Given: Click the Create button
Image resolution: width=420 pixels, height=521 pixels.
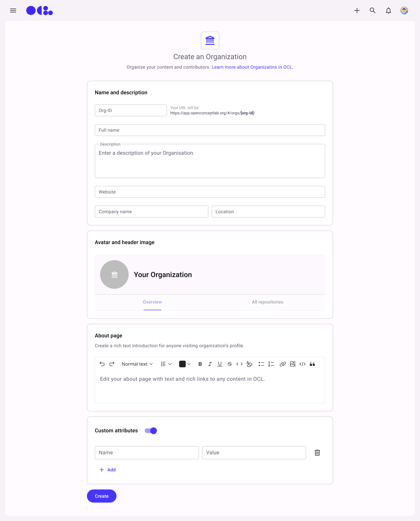Looking at the screenshot, I should 102,496.
